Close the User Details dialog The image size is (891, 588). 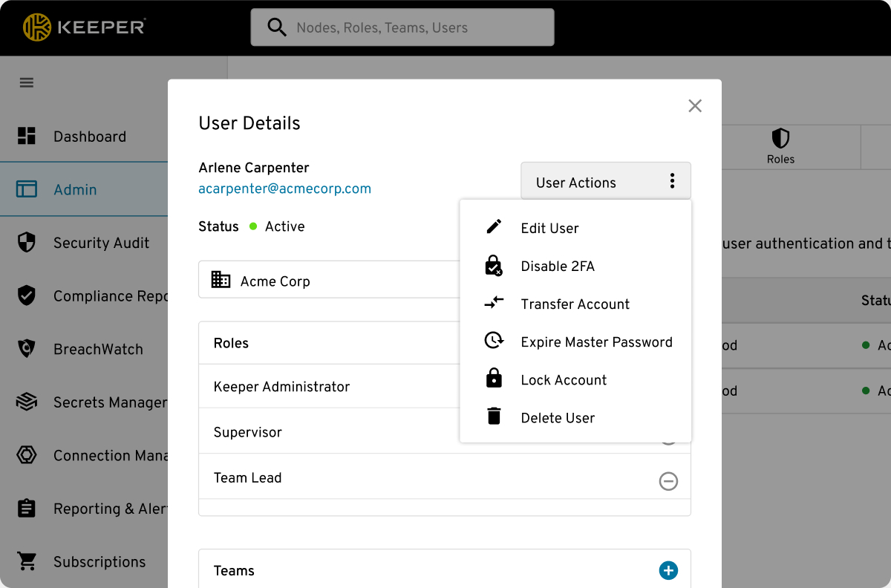click(695, 106)
